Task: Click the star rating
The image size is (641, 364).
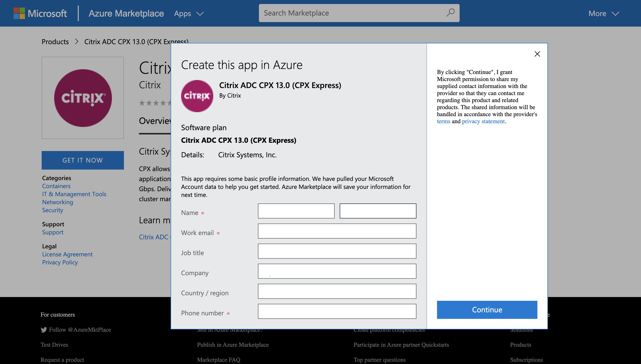Action: (x=155, y=103)
